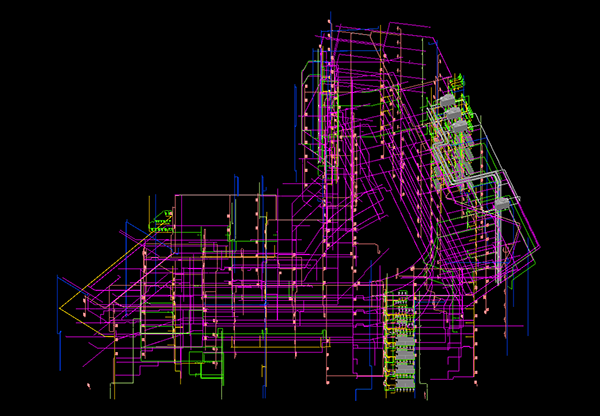Select the green vertical strip beside lower equipment stack

(387, 340)
